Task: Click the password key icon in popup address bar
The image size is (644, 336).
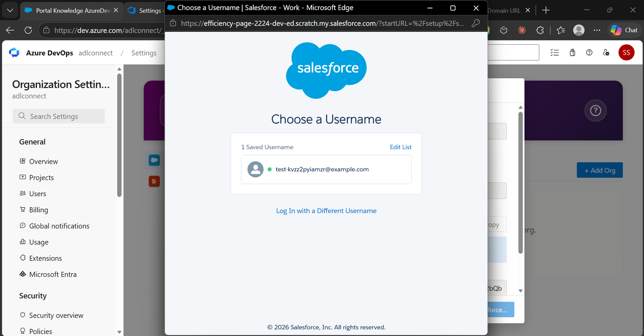Action: pos(476,23)
